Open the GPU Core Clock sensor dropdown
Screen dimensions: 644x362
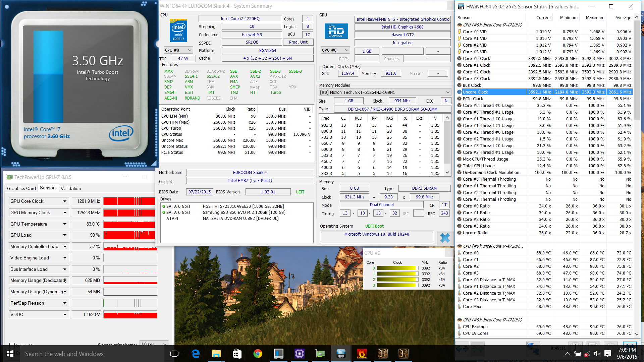[65, 201]
